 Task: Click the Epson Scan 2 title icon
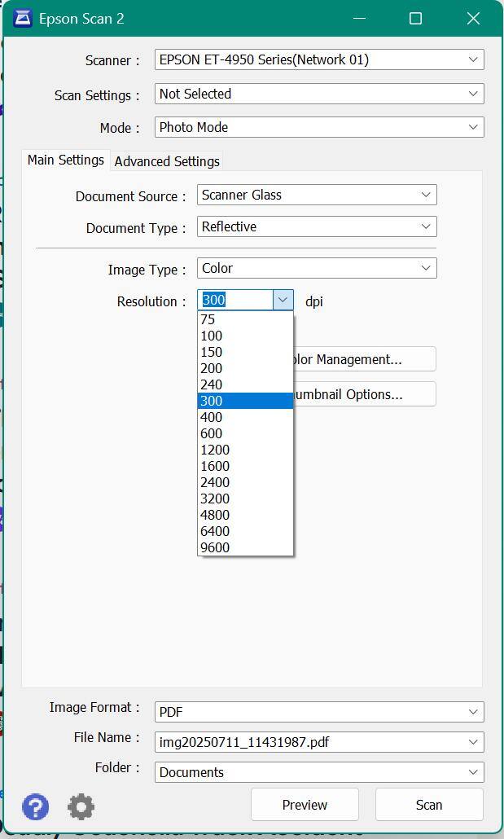click(23, 18)
